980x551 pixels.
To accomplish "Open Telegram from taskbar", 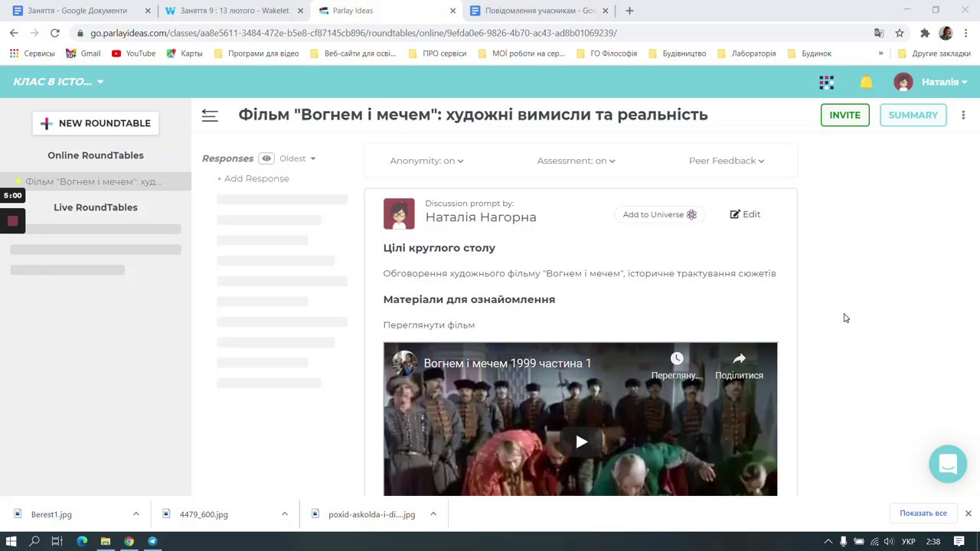I will coord(152,541).
